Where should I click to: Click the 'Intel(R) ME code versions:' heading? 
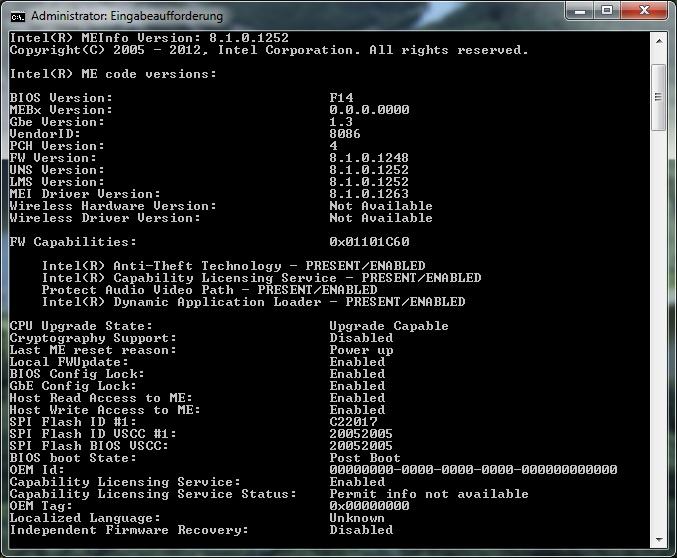113,74
